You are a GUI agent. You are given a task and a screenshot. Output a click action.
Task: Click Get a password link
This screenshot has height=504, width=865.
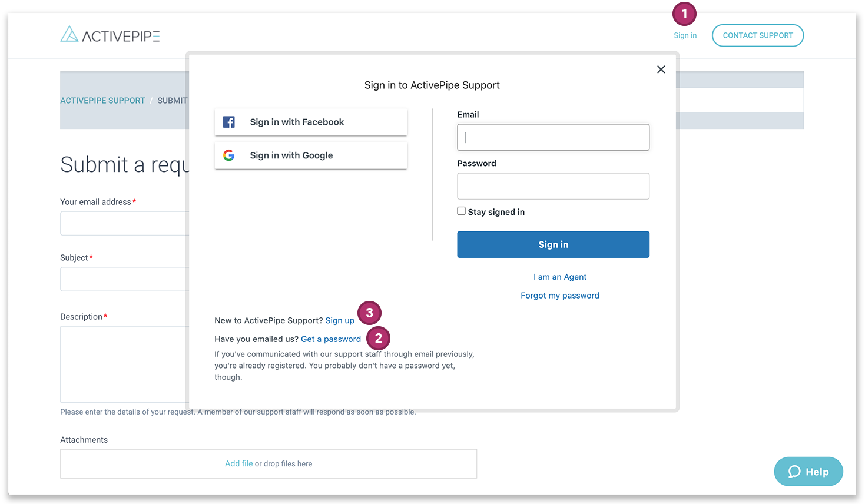[x=330, y=339]
